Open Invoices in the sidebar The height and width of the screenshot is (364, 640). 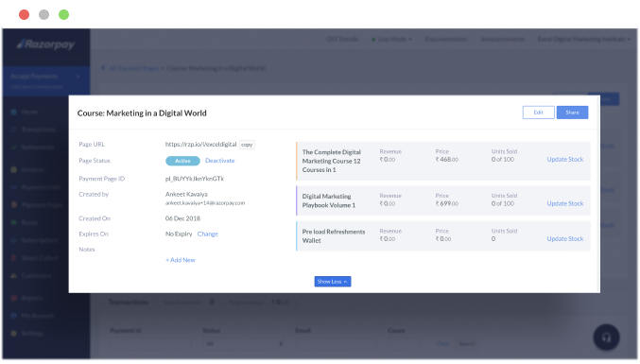32,170
